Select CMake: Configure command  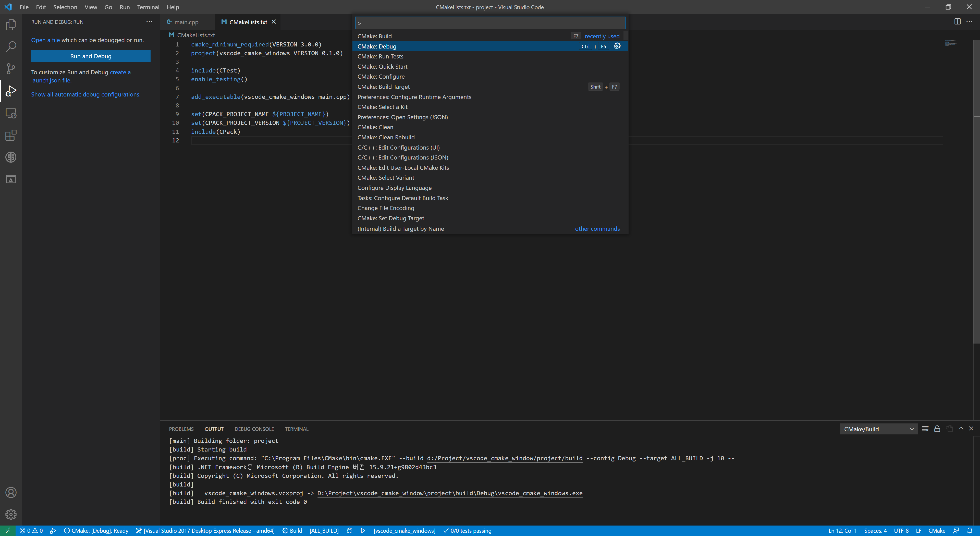click(490, 77)
